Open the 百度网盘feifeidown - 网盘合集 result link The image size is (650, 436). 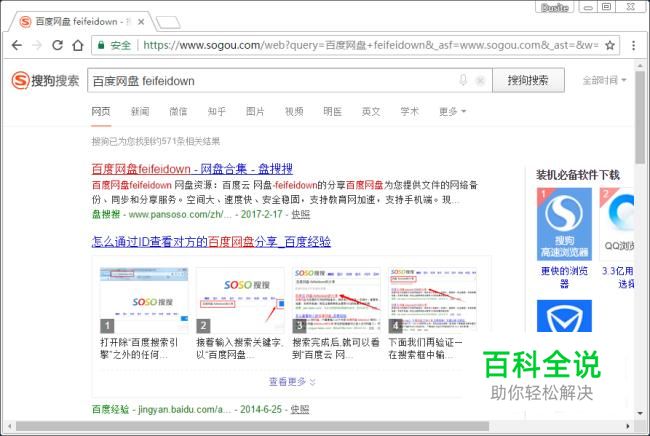pos(192,169)
